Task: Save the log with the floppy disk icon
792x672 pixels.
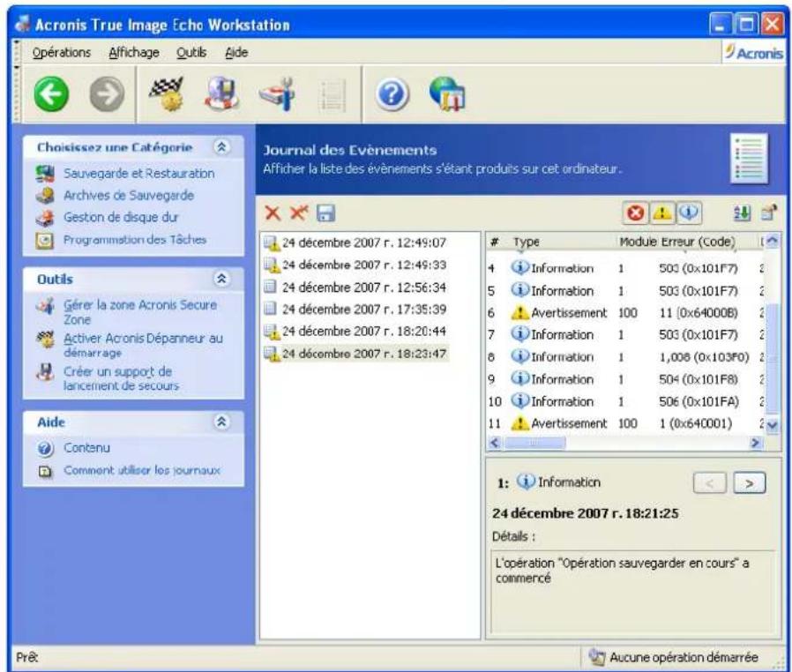Action: [x=325, y=213]
